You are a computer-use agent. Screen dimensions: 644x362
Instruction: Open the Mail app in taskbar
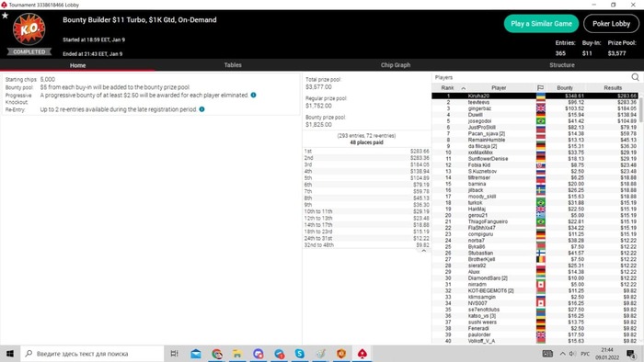tap(196, 354)
